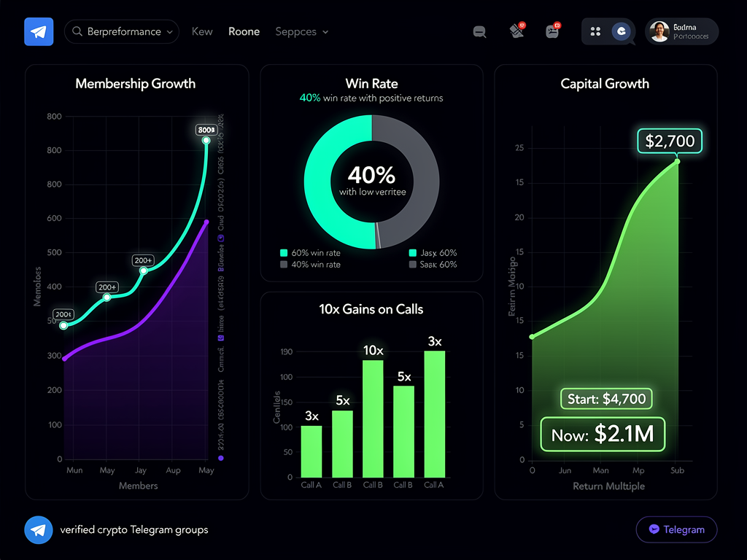This screenshot has height=560, width=747.
Task: Toggle the Jasx 60% legend swatch
Action: tap(413, 253)
